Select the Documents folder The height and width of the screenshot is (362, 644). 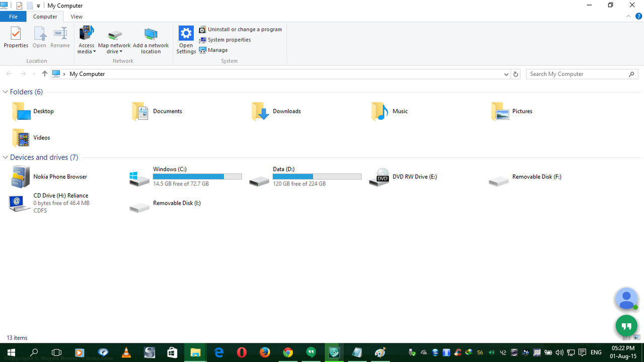click(x=156, y=111)
